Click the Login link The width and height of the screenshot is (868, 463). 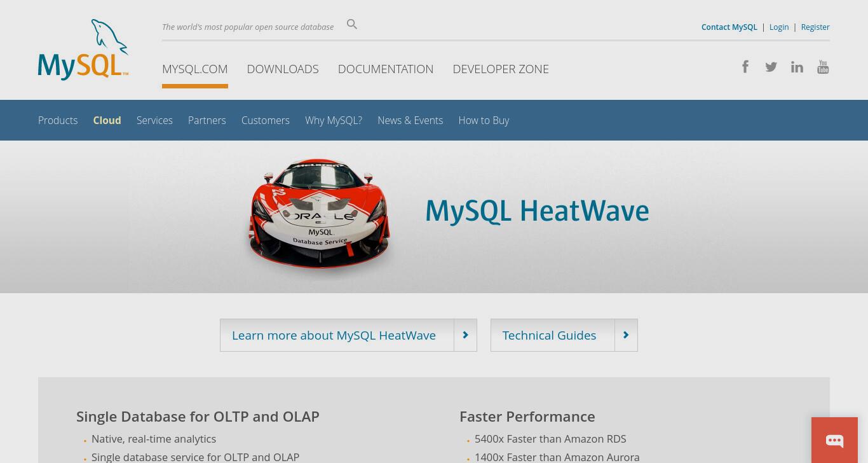[779, 27]
